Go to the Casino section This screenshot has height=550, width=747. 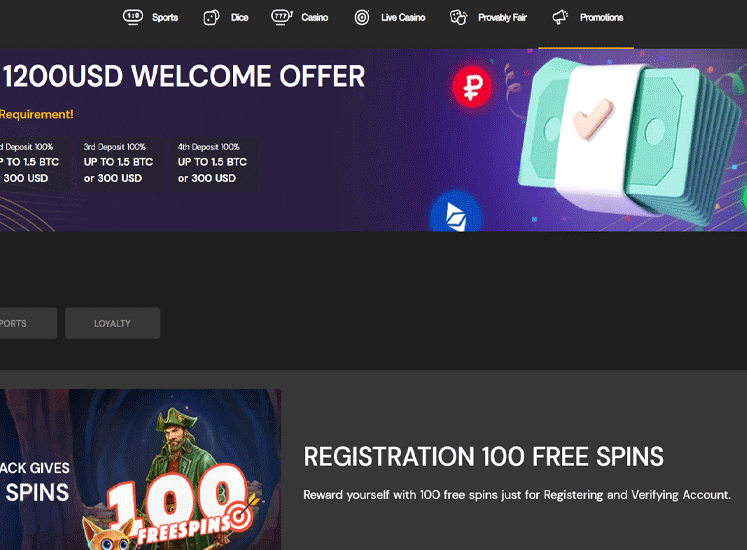tap(314, 18)
